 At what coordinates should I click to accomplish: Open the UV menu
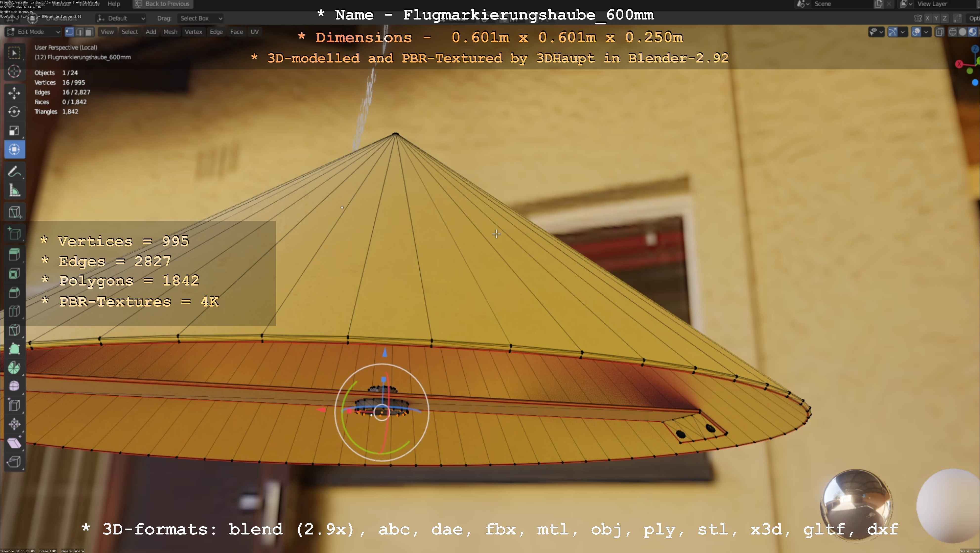255,32
